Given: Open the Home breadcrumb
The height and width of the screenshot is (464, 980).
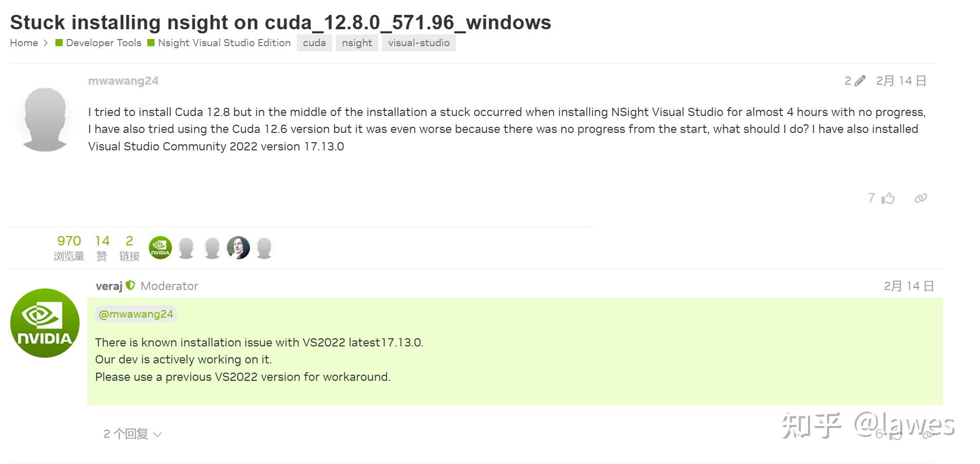Looking at the screenshot, I should (24, 43).
